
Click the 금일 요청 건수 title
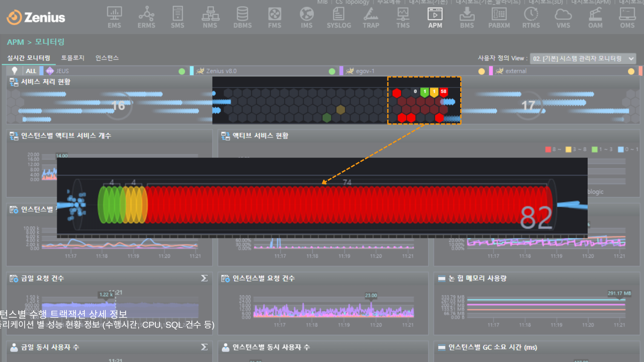tap(42, 279)
